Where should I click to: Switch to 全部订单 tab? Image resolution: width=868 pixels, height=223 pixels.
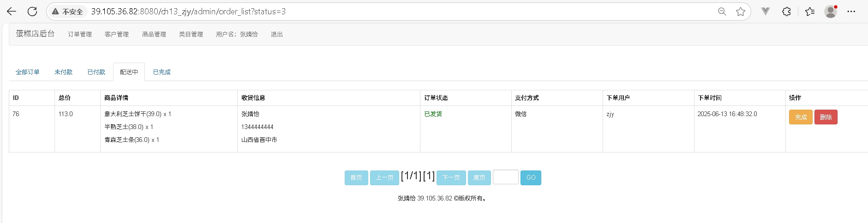pos(28,72)
